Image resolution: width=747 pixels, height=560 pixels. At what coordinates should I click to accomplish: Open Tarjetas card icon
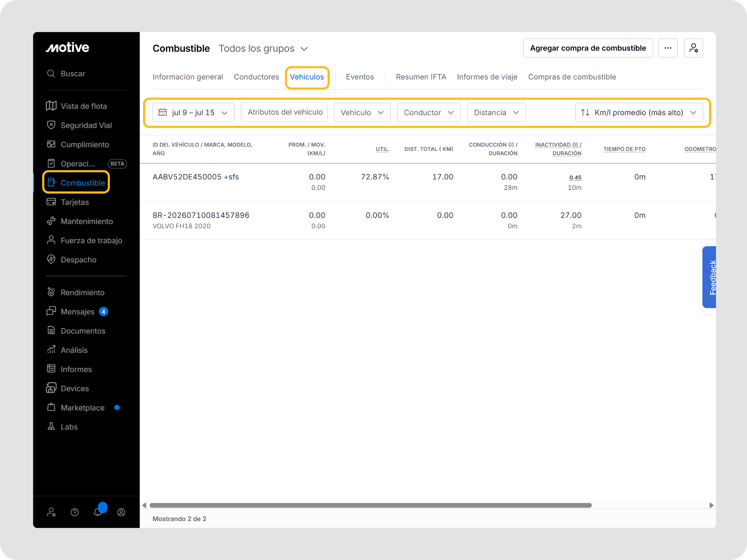[x=51, y=202]
